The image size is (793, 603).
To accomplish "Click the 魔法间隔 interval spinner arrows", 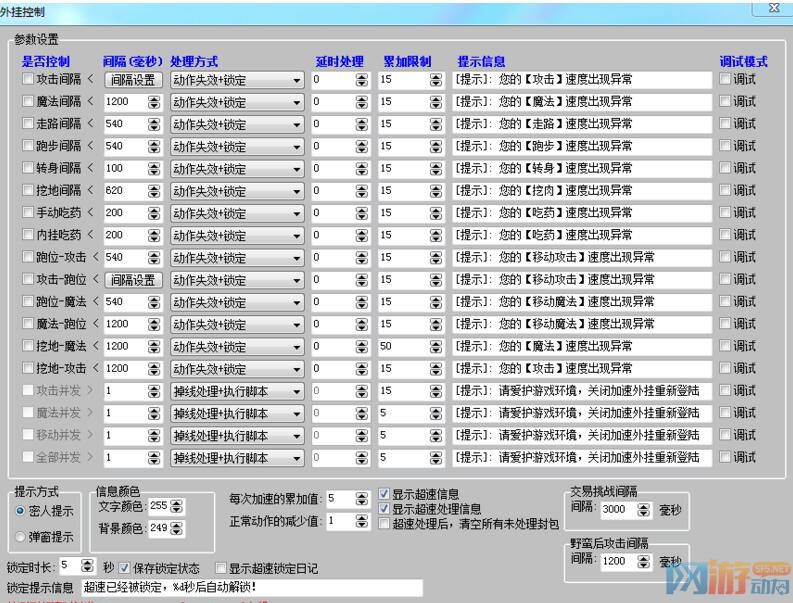I will pos(153,102).
